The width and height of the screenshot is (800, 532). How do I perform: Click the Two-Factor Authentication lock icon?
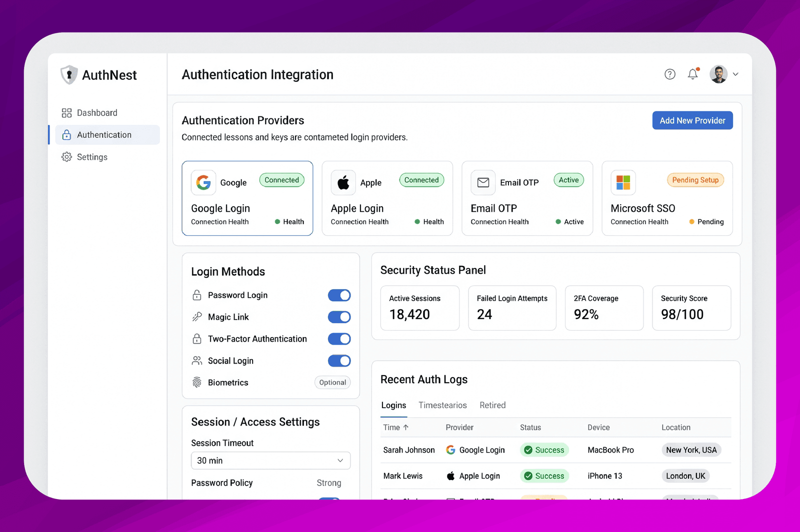coord(197,339)
